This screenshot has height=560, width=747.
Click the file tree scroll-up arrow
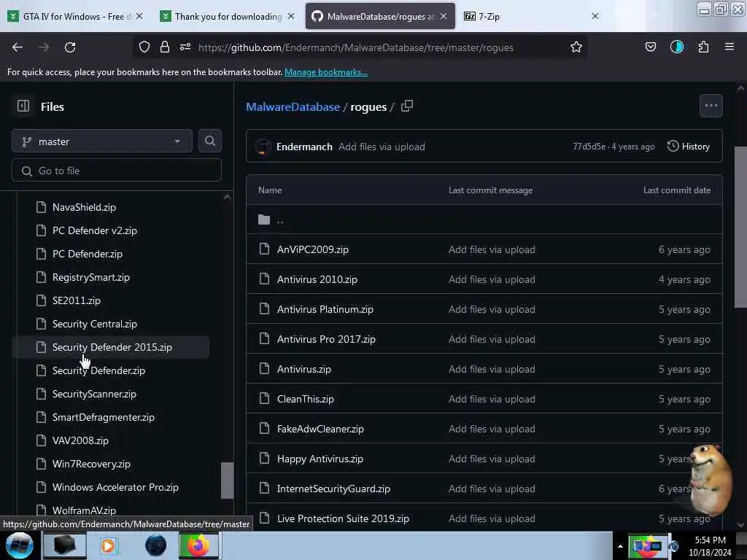[228, 197]
